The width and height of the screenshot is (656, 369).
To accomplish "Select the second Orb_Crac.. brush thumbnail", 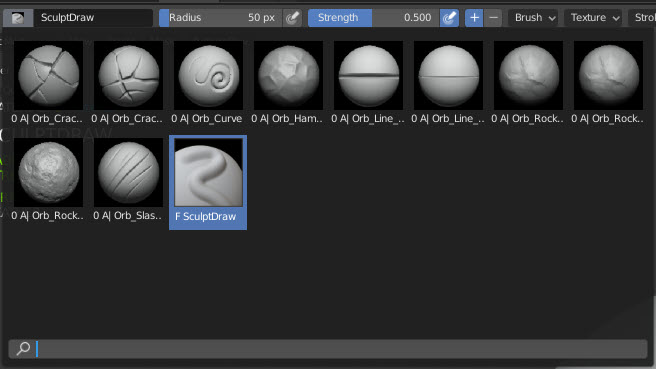I will [128, 75].
